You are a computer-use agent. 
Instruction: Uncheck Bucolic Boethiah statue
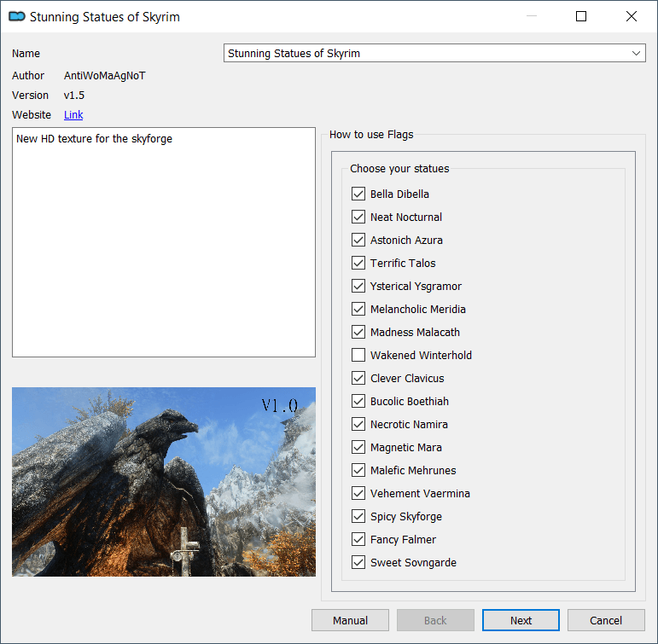pos(358,401)
